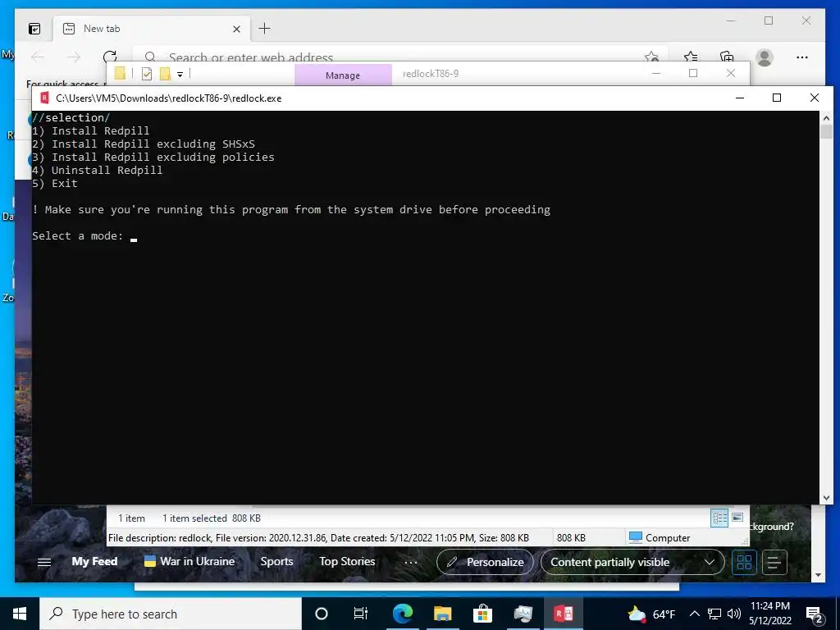The width and height of the screenshot is (840, 630).
Task: Open the Edge profile avatar
Action: tap(765, 57)
